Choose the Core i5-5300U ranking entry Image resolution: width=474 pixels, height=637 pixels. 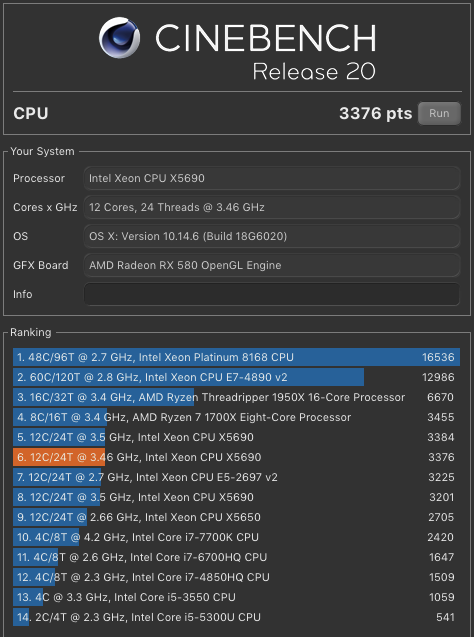click(x=236, y=617)
